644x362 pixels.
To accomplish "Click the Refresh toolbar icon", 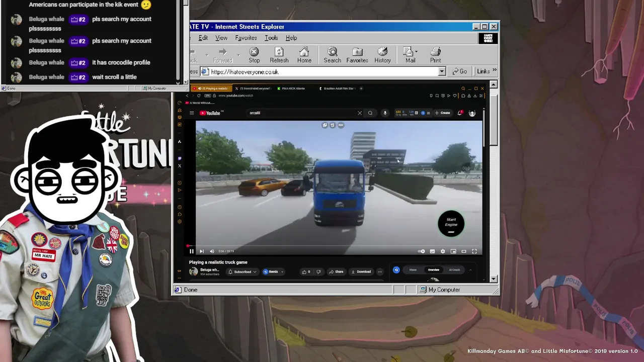I will 279,55.
